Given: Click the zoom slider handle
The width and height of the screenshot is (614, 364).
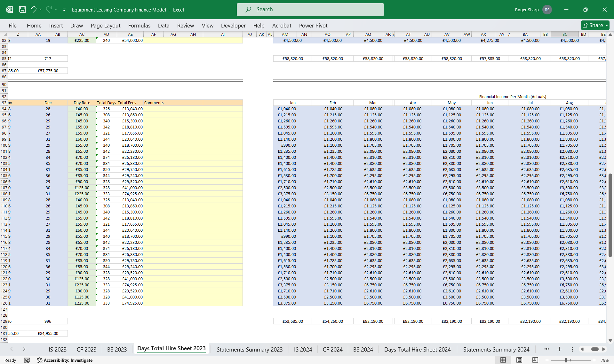Looking at the screenshot, I should click(566, 360).
